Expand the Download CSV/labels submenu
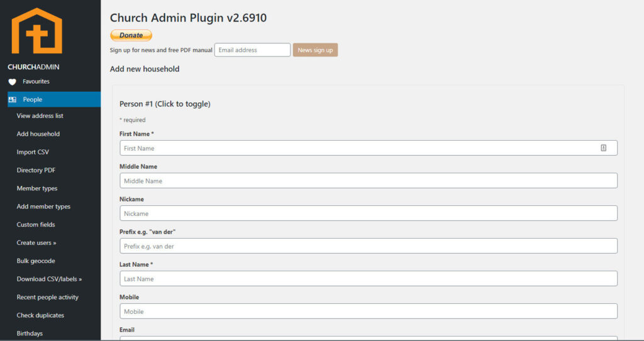 pyautogui.click(x=49, y=279)
